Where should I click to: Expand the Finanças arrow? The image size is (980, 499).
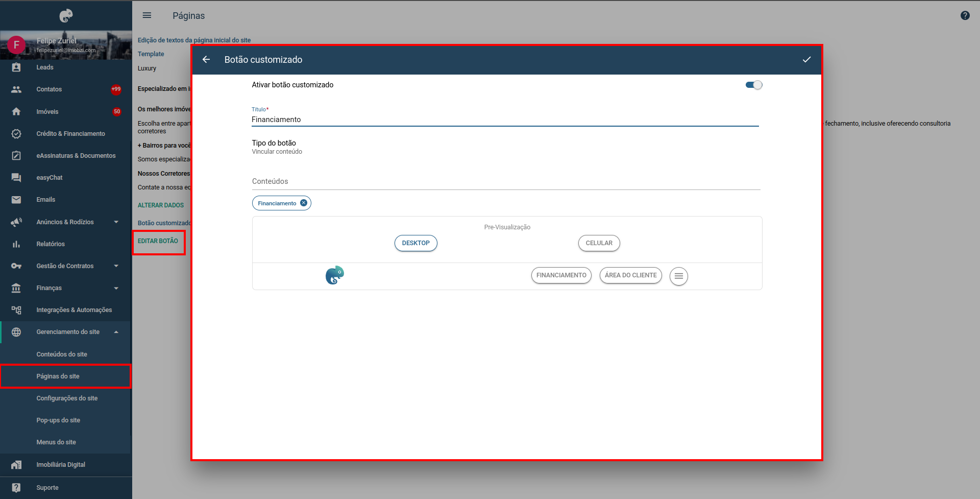(x=116, y=288)
